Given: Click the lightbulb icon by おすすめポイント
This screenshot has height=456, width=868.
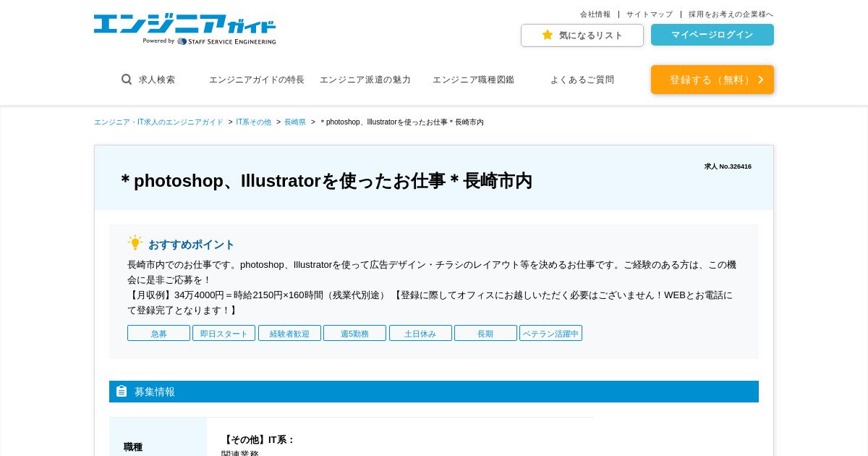Looking at the screenshot, I should click(x=135, y=243).
